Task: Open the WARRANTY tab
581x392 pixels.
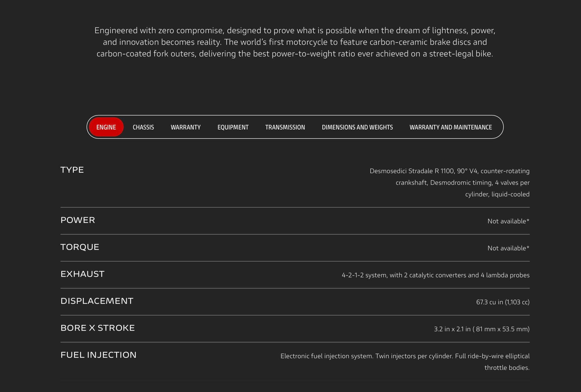Action: point(186,127)
